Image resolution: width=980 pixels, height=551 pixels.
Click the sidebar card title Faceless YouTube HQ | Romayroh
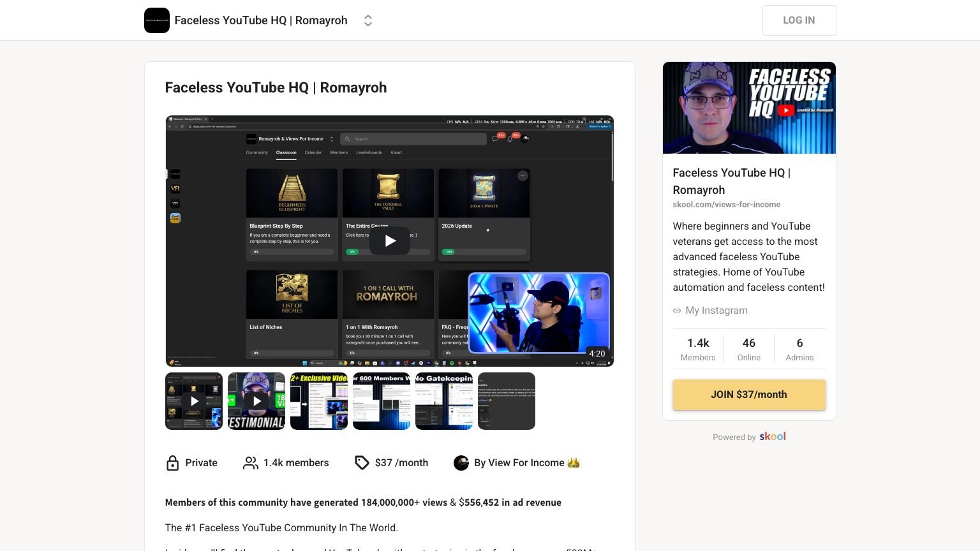[732, 181]
